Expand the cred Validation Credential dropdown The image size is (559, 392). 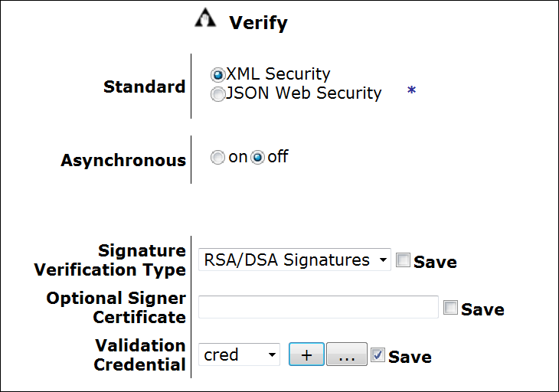click(x=239, y=354)
